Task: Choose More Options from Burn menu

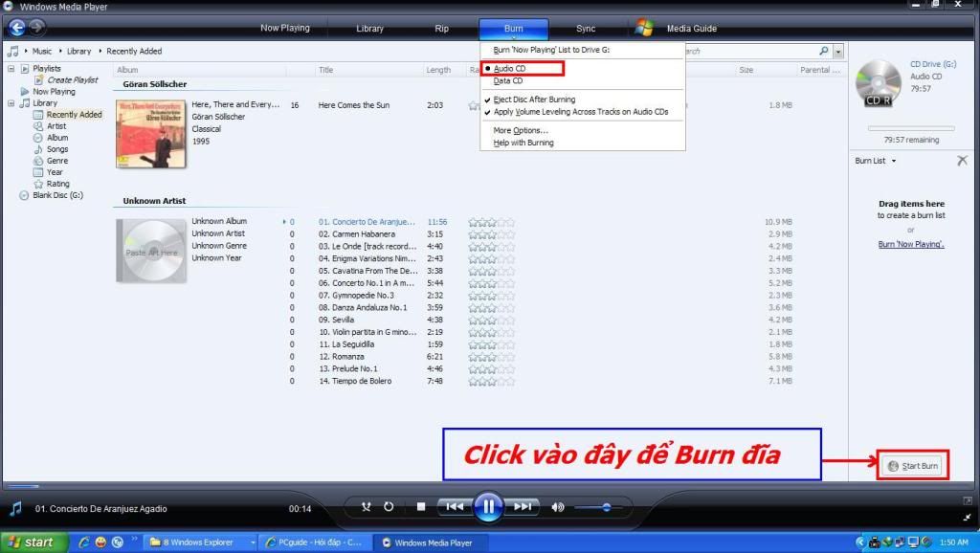Action: [x=521, y=130]
